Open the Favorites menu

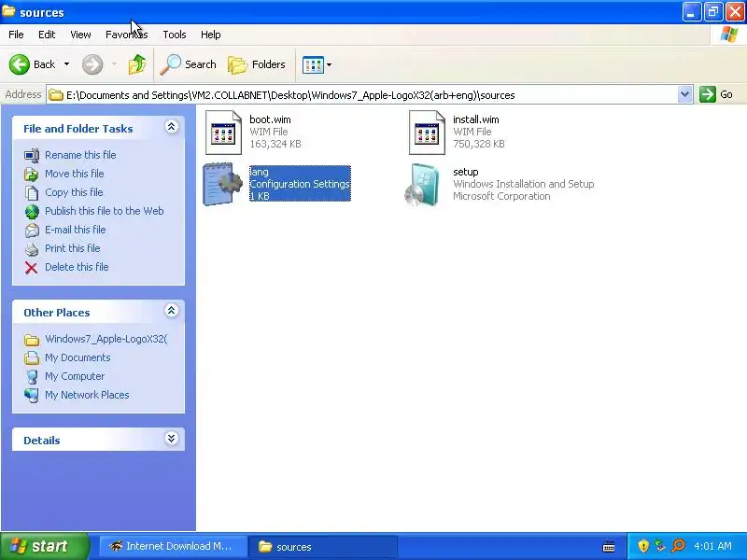click(127, 35)
